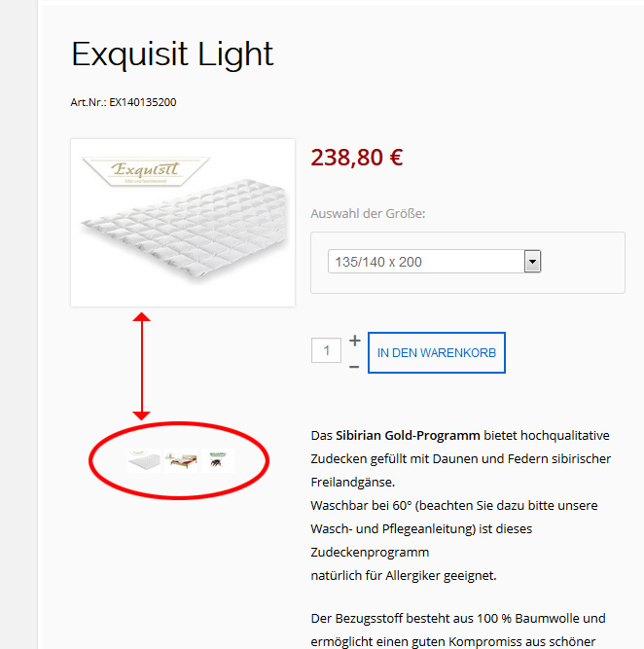Viewport: 644px width, 649px height.
Task: Click the Freilandgänse description line
Action: (348, 482)
